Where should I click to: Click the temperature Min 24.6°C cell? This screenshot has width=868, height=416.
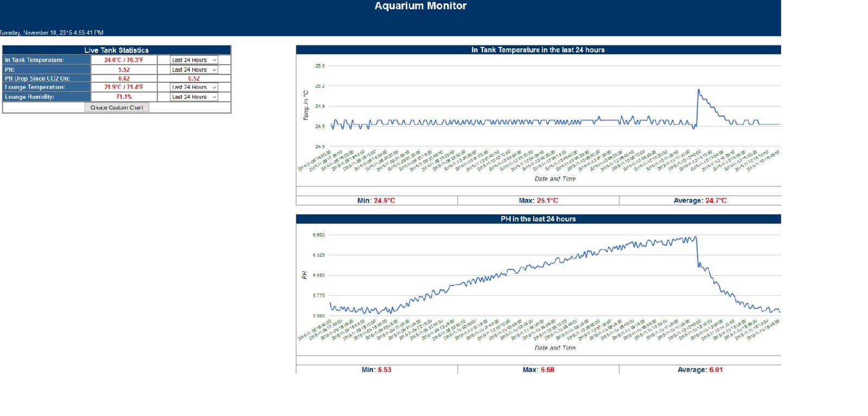point(376,201)
